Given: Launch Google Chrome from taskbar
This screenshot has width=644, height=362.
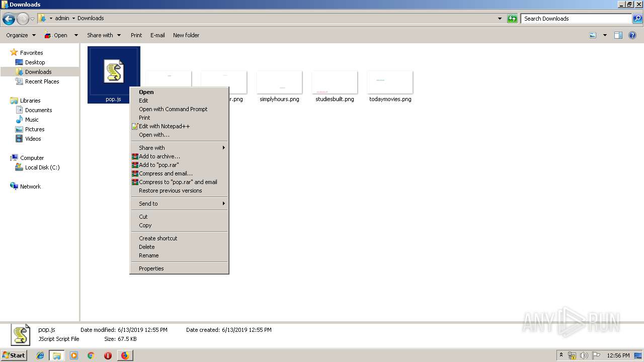Looking at the screenshot, I should [91, 355].
